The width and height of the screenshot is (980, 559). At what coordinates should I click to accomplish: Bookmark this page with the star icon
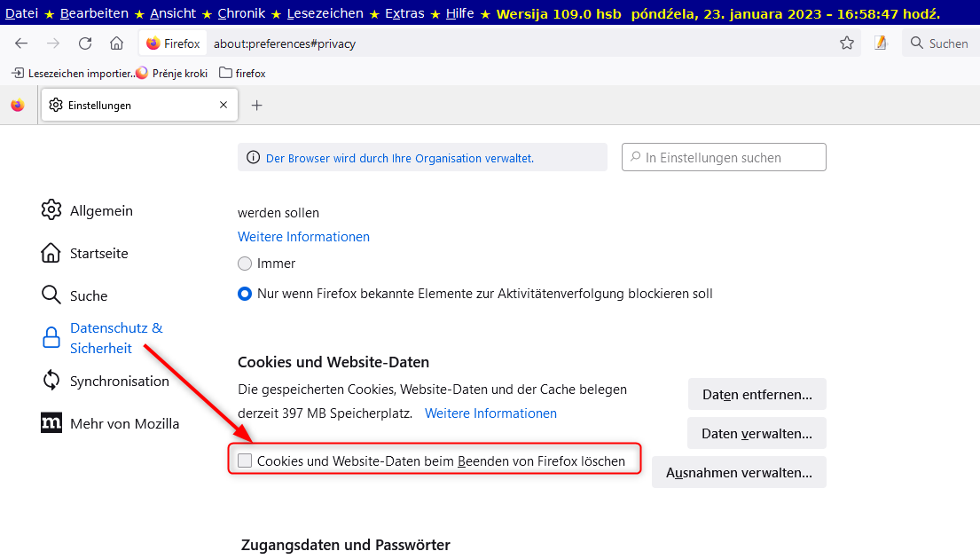(847, 43)
